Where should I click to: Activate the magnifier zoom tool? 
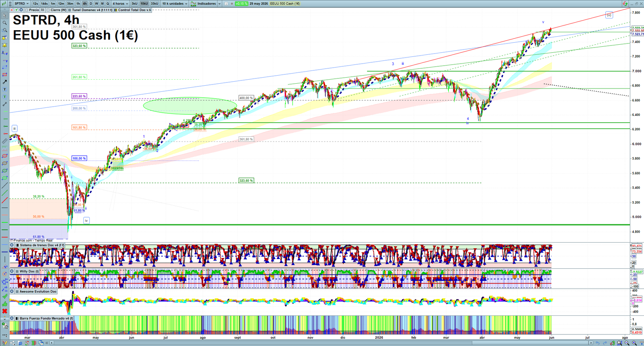[x=5, y=23]
